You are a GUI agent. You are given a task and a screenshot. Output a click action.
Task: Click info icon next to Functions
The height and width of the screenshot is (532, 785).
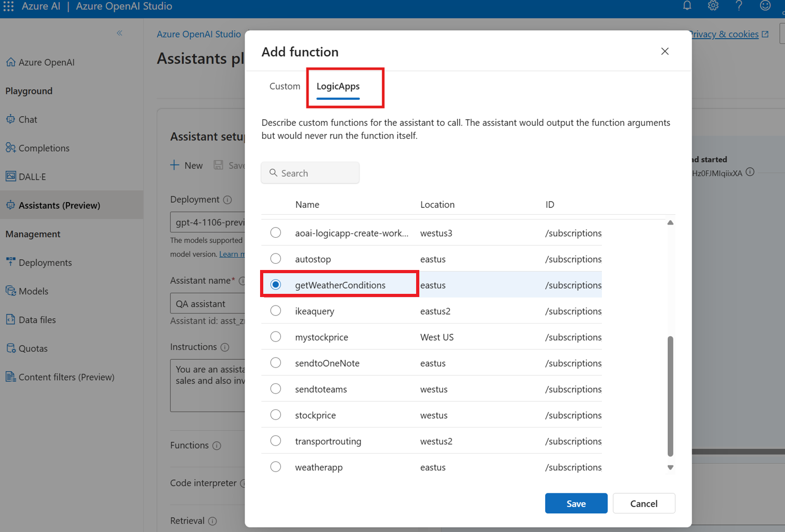[217, 446]
